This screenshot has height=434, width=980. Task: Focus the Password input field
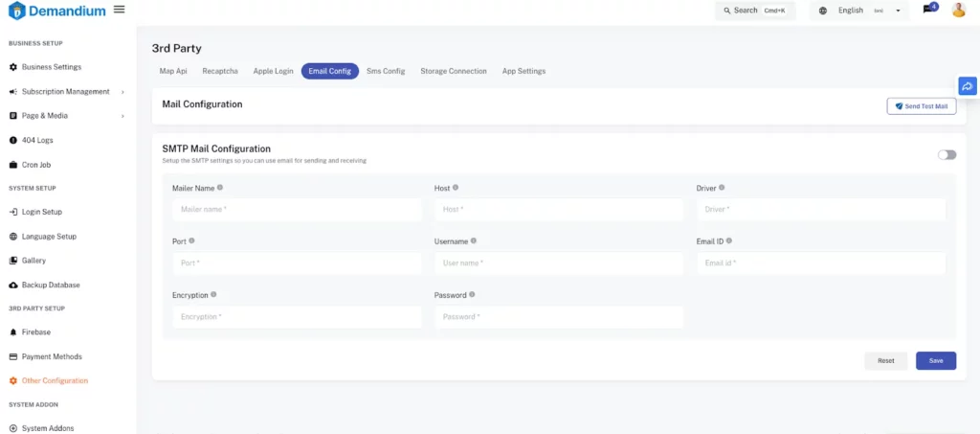559,317
